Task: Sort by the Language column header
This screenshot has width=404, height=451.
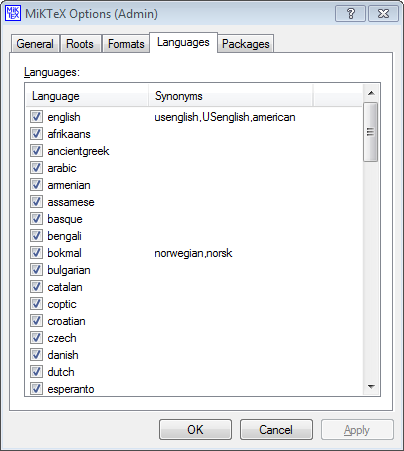Action: (x=87, y=96)
